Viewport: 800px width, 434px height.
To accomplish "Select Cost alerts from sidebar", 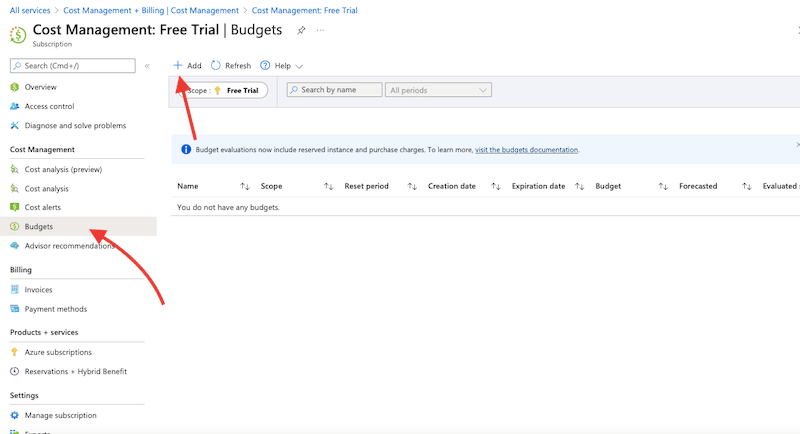I will click(42, 207).
